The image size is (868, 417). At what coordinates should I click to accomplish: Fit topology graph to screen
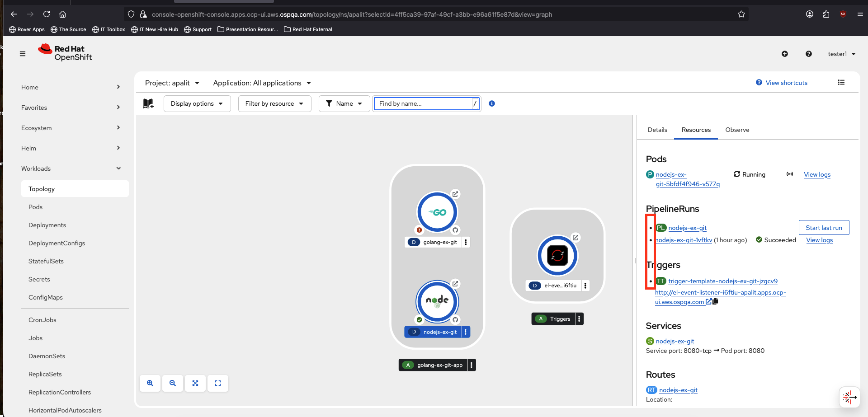195,383
